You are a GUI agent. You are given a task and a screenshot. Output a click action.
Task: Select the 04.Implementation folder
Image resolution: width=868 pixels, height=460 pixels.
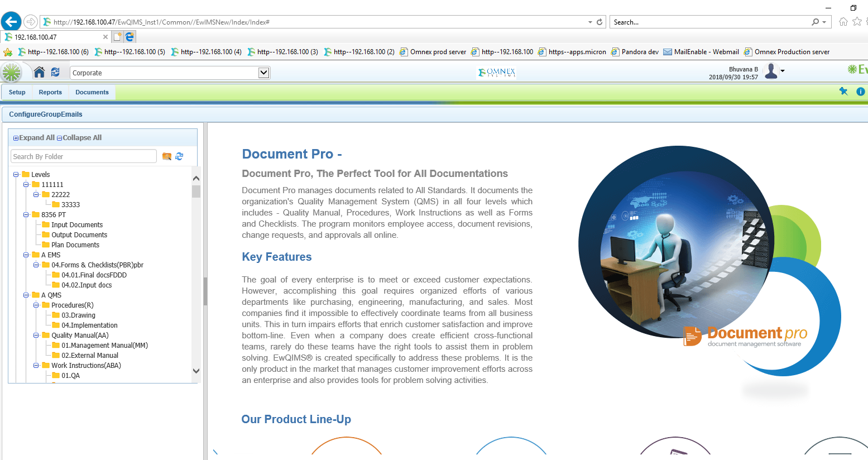(x=89, y=325)
